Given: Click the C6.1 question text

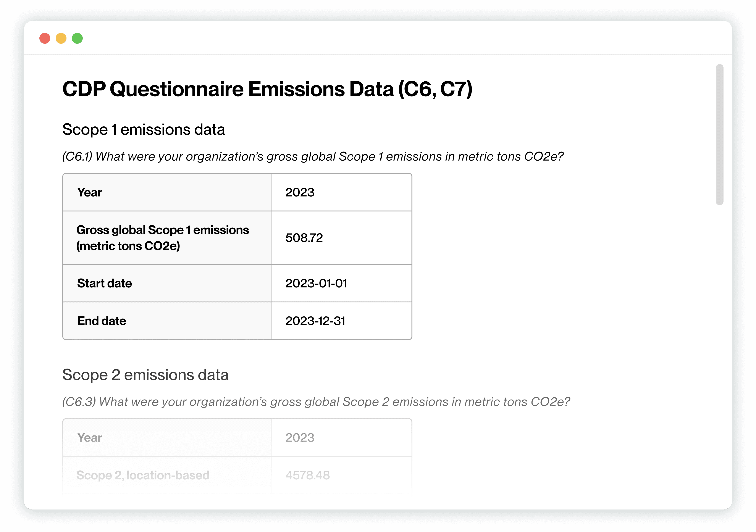Looking at the screenshot, I should (313, 156).
